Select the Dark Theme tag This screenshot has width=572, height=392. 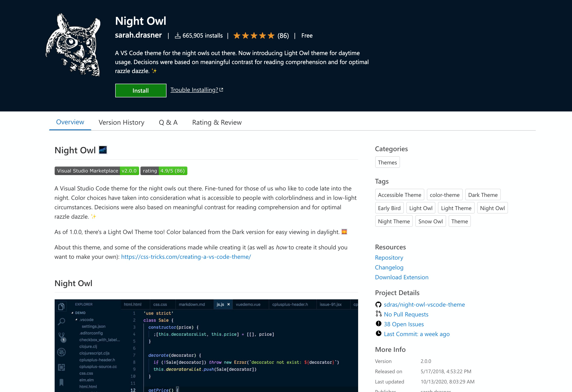tap(483, 195)
